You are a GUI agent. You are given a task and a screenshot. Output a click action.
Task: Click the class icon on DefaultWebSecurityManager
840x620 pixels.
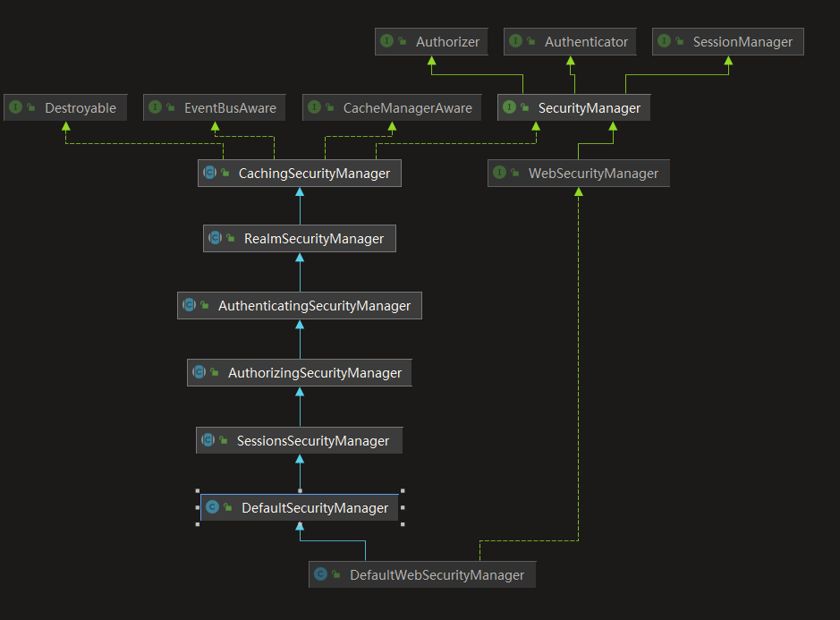tap(320, 574)
